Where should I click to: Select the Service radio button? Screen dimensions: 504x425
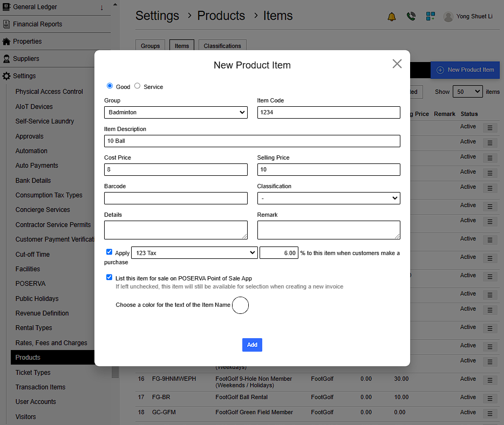138,86
